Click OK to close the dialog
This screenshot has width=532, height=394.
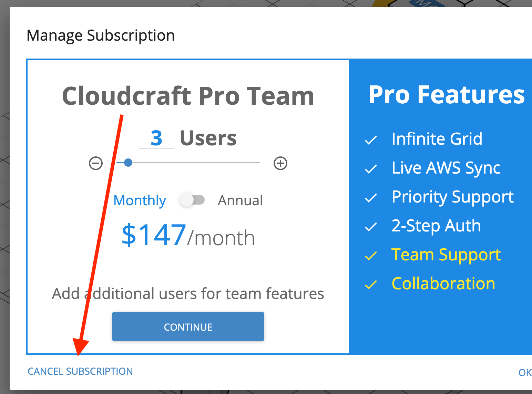pyautogui.click(x=525, y=373)
